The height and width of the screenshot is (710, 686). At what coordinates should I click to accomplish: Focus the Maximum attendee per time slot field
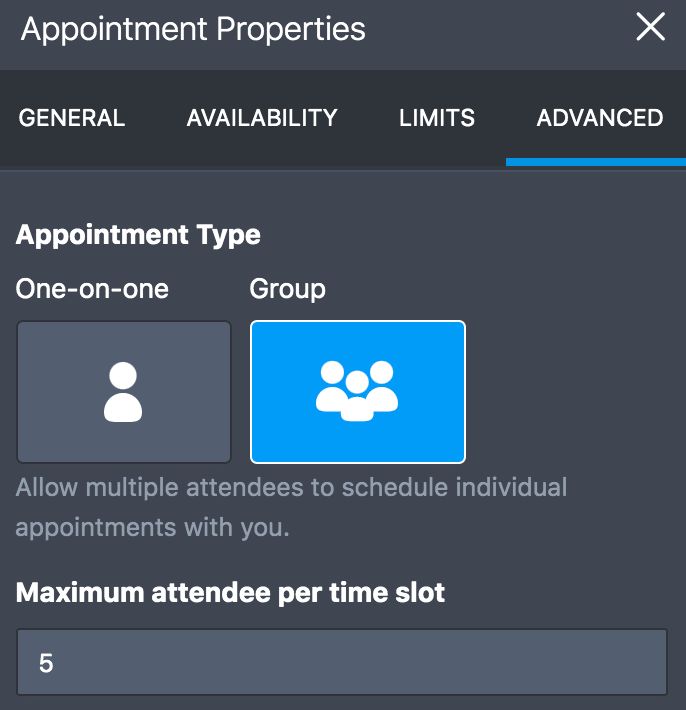342,662
